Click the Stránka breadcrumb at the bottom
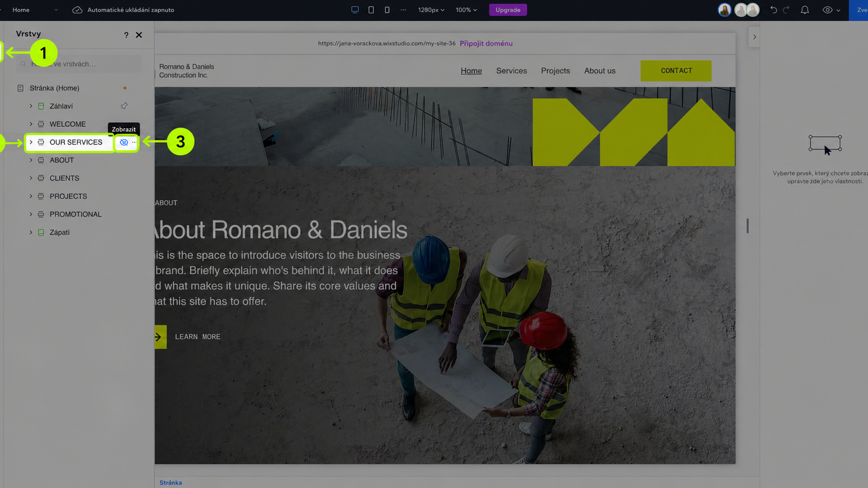 tap(171, 483)
